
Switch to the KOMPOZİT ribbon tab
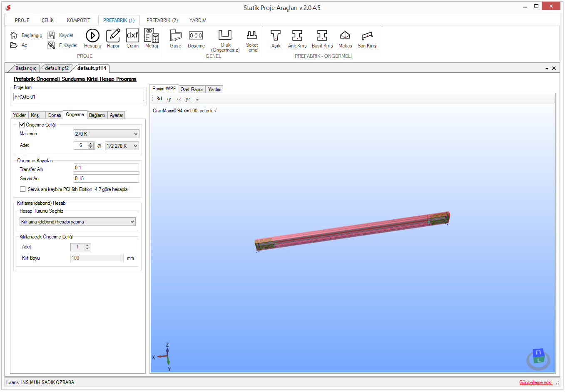click(x=79, y=20)
